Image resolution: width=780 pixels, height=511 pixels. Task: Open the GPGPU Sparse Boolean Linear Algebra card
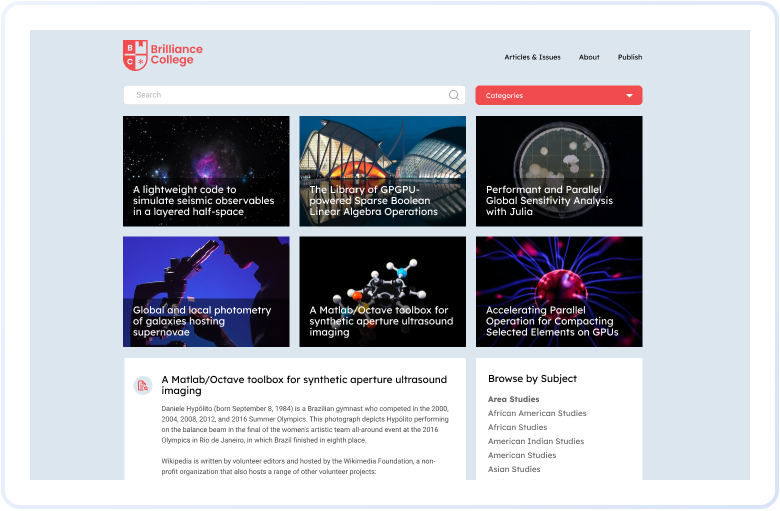point(383,171)
